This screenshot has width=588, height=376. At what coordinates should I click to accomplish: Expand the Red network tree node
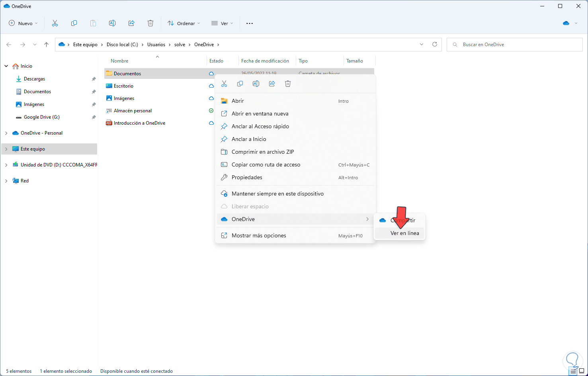(x=6, y=181)
